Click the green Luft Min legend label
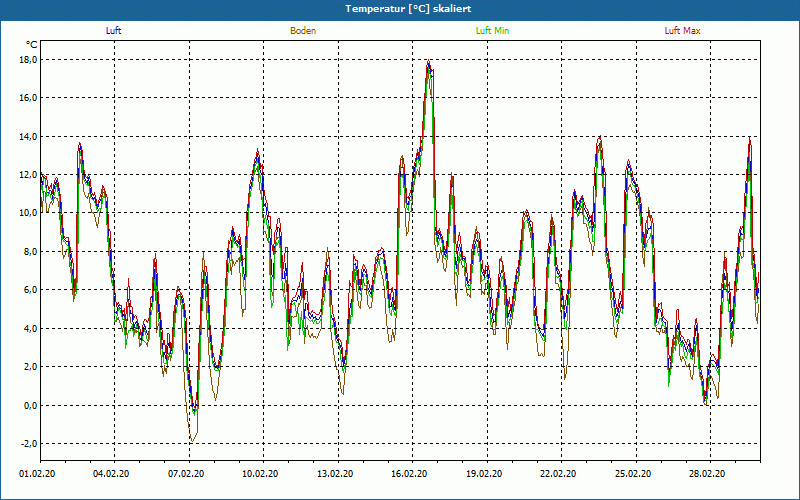This screenshot has width=800, height=500. [492, 31]
